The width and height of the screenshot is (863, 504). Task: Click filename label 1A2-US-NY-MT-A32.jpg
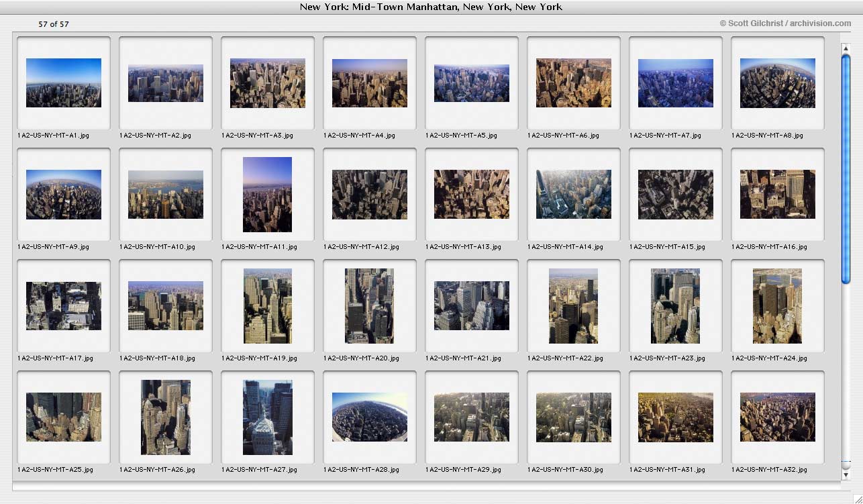pos(770,470)
